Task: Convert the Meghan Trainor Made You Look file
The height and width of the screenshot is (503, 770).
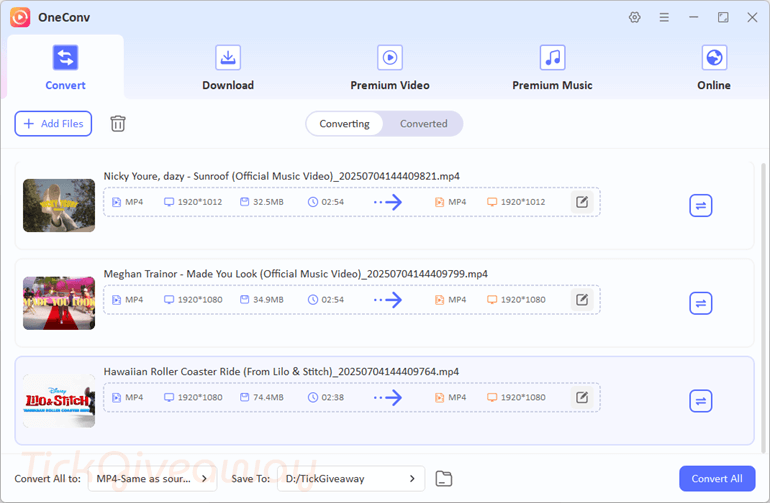Action: [701, 303]
